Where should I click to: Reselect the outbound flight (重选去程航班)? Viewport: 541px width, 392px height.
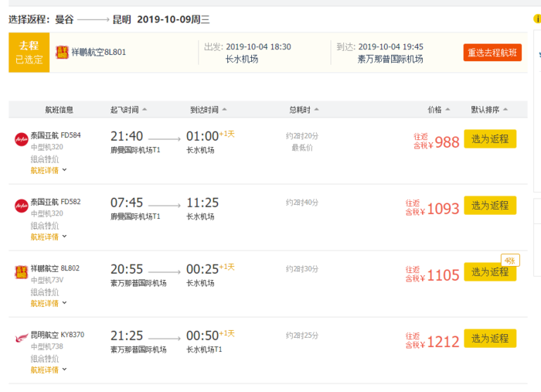(x=492, y=53)
